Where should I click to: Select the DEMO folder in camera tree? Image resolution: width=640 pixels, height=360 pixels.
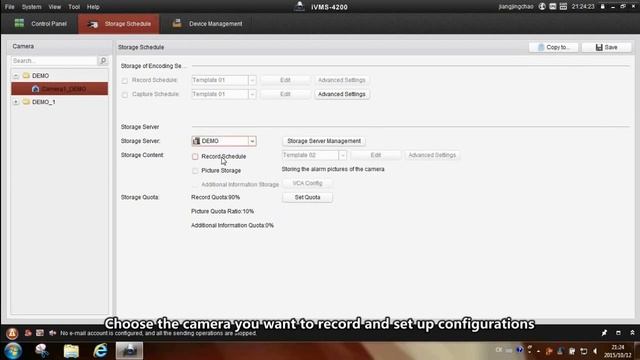40,76
